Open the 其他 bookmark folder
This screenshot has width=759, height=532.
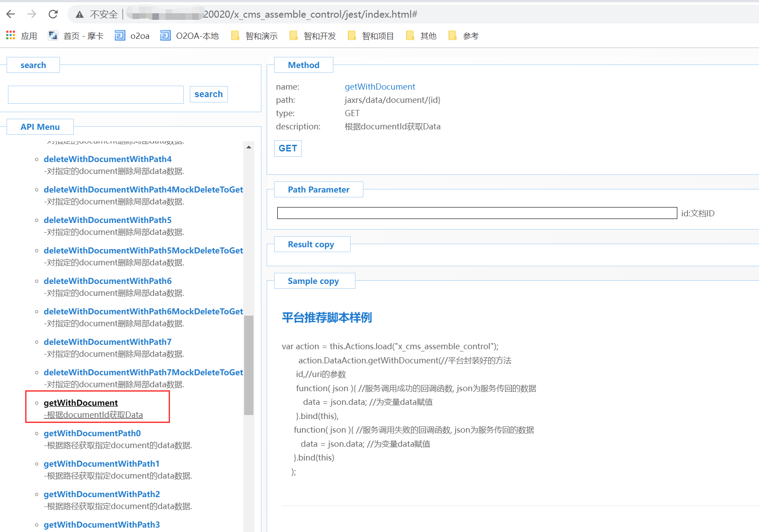coord(421,36)
